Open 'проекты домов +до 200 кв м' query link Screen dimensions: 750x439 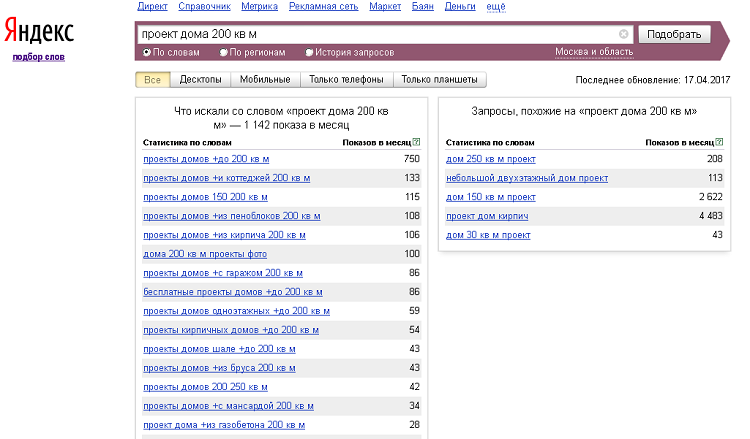coord(206,160)
